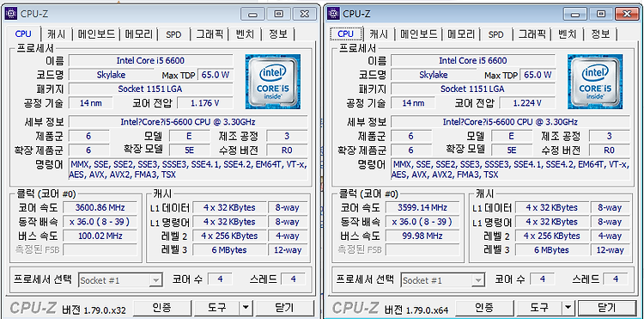This screenshot has width=644, height=319.
Task: Click bus speed 99.98 MHz value
Action: pos(422,236)
